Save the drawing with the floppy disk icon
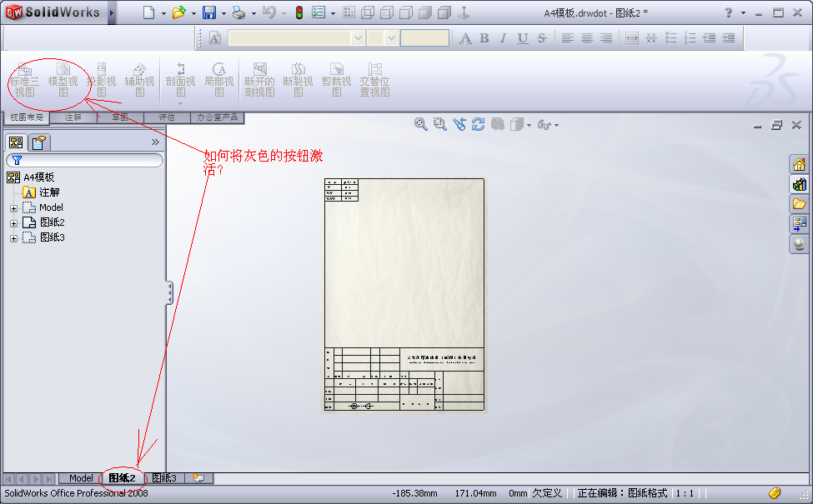 pos(209,12)
